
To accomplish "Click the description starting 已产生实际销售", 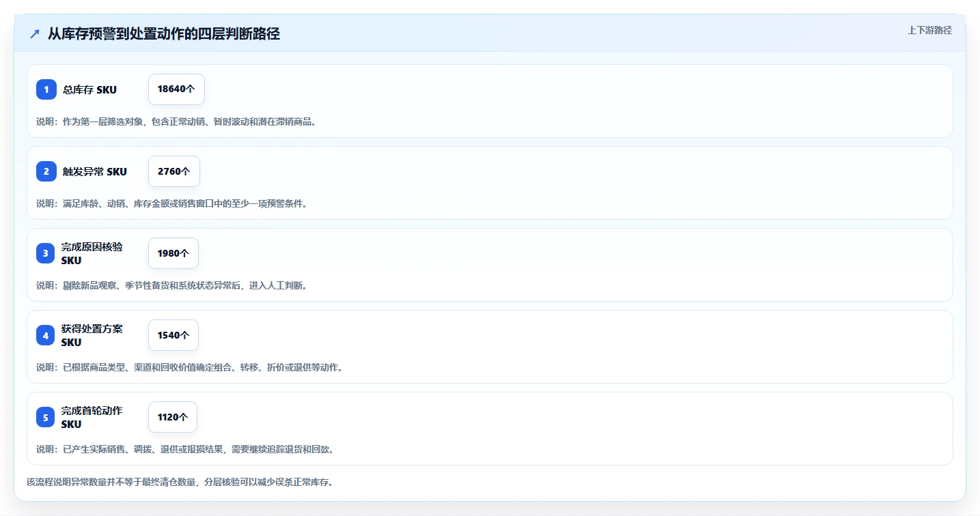I will click(x=185, y=449).
